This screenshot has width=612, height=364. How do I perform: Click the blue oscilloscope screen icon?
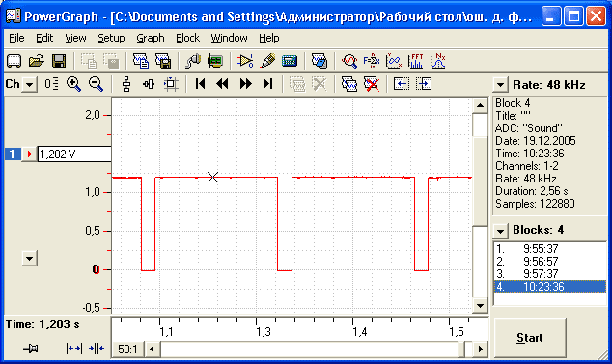(x=290, y=61)
